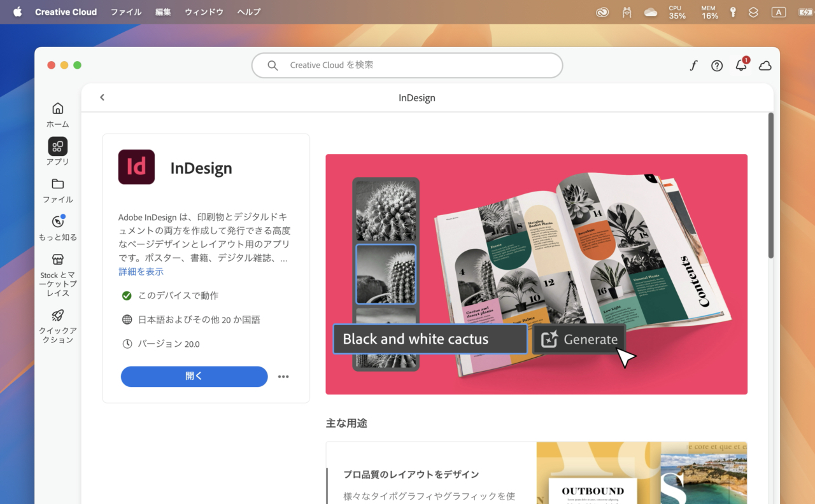Open the ホーム sidebar icon
The width and height of the screenshot is (815, 504).
[x=57, y=108]
